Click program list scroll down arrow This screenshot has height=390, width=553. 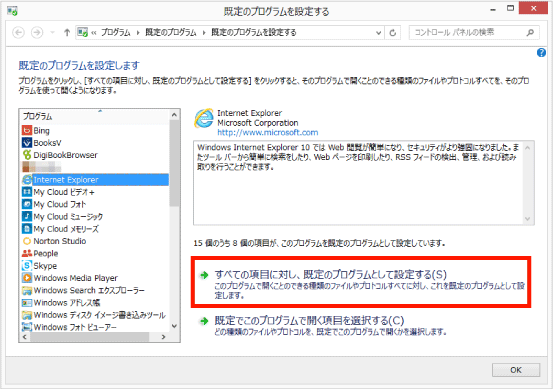174,326
